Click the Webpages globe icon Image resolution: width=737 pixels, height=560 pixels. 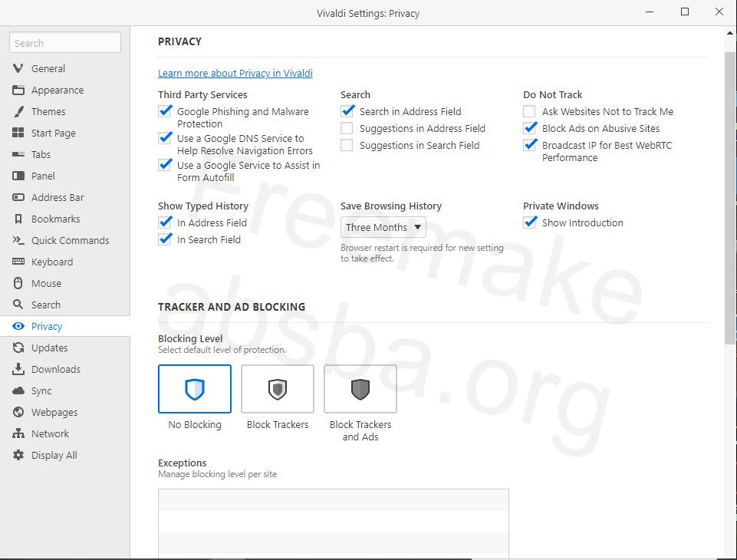18,412
